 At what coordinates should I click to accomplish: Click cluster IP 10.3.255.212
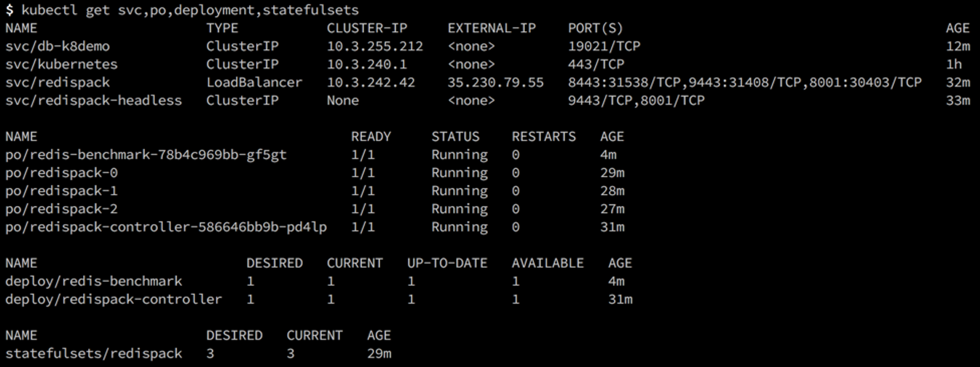pos(375,46)
